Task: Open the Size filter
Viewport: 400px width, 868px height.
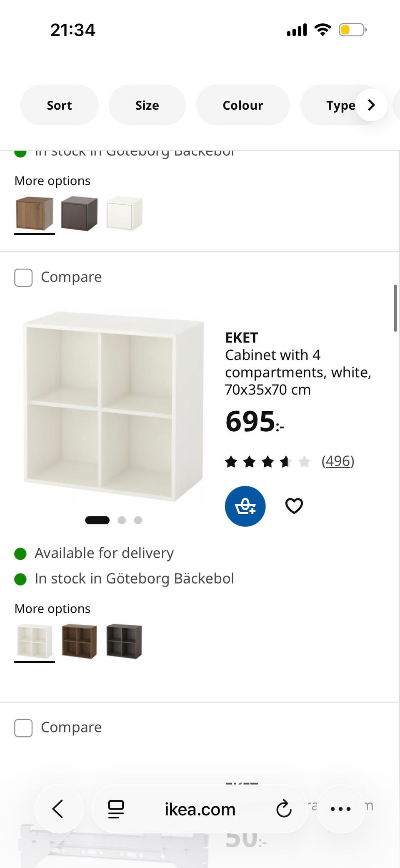Action: tap(147, 105)
